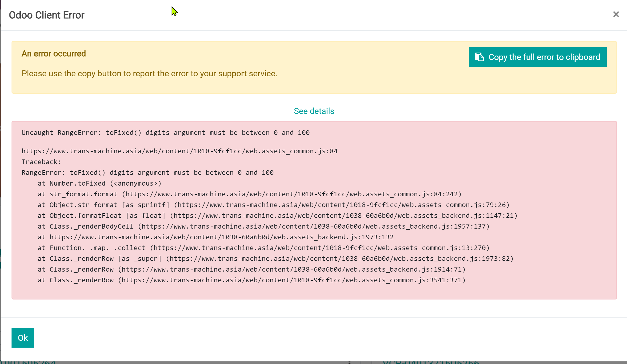Select the 'Function._.map._.collect' traceback line

coord(264,248)
